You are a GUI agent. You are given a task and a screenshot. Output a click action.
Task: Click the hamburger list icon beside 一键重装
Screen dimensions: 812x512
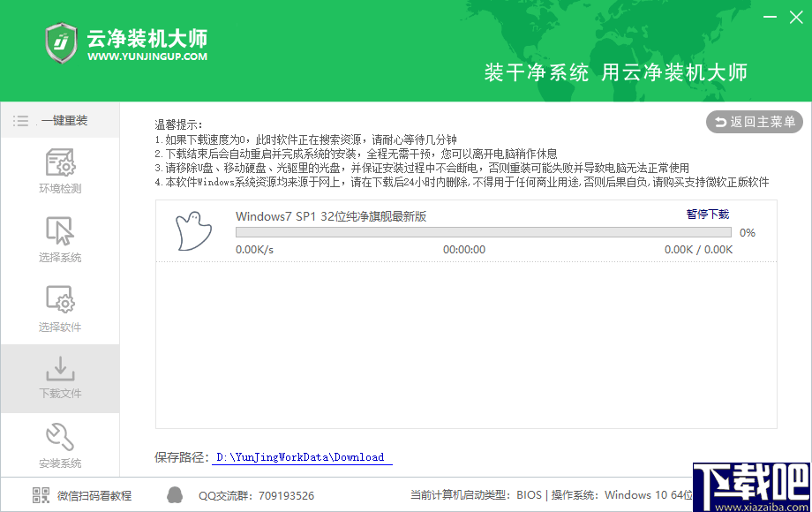pyautogui.click(x=20, y=121)
